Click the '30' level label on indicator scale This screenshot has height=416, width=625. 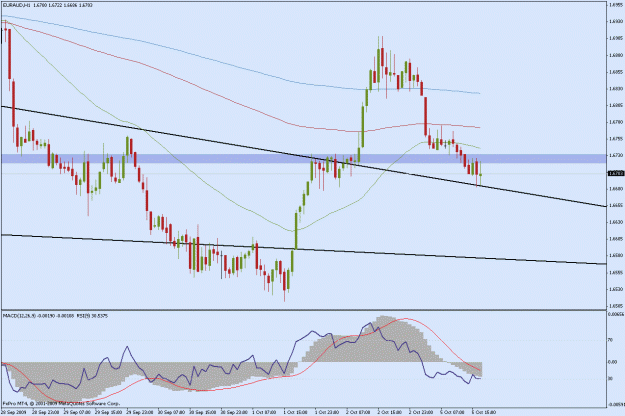610,379
